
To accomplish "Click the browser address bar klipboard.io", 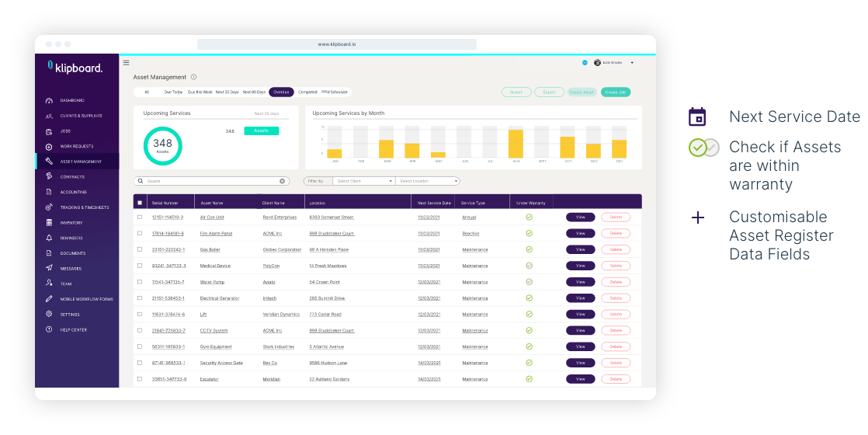I will coord(337,44).
